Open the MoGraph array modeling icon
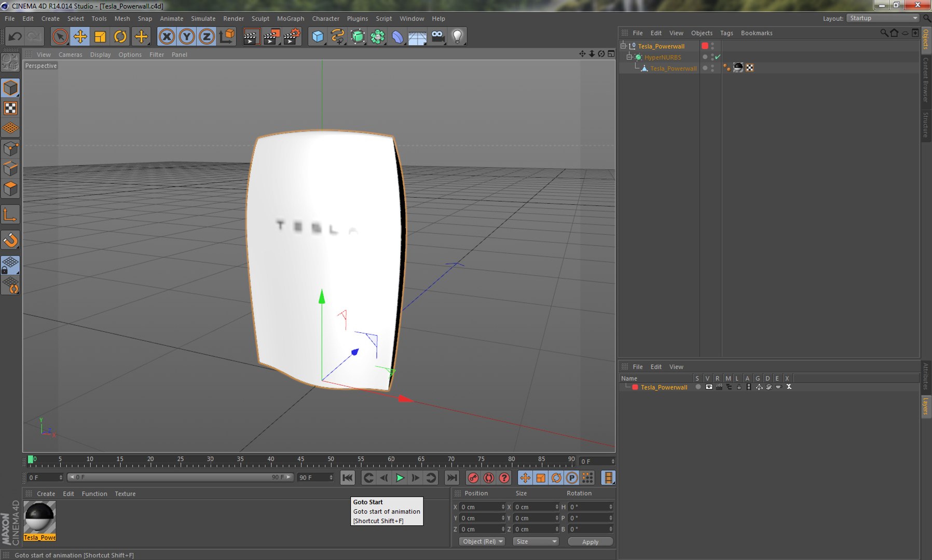 378,37
